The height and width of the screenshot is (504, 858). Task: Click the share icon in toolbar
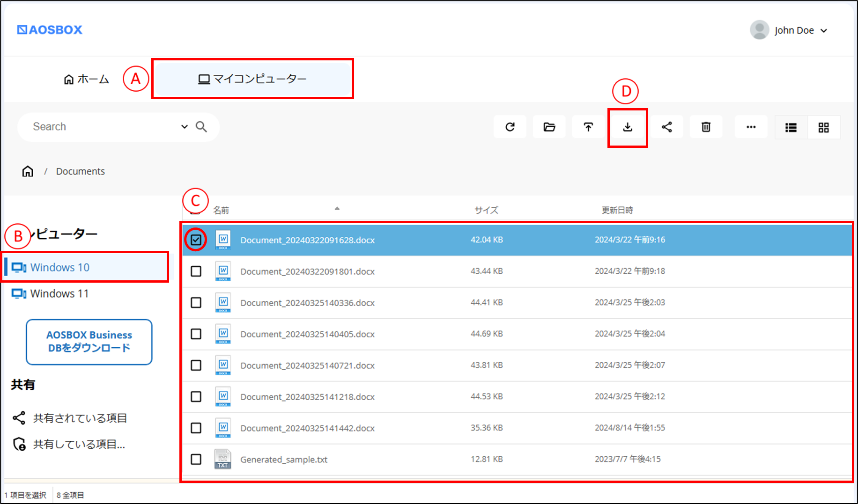coord(667,127)
